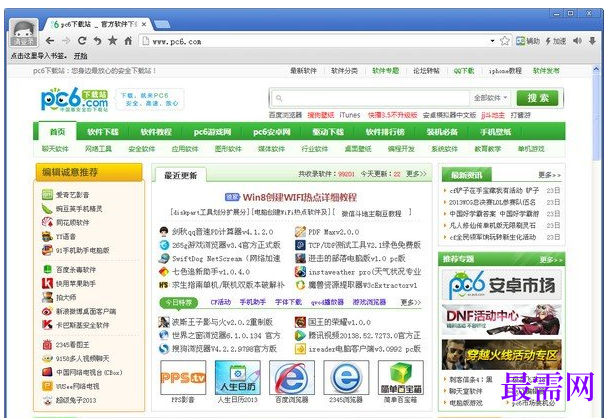Click the browser forward arrow

(66, 41)
